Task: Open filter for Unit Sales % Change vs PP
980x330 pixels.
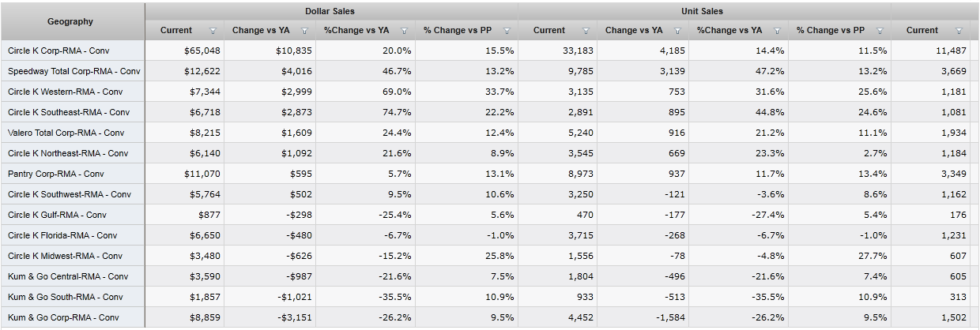Action: pos(880,31)
